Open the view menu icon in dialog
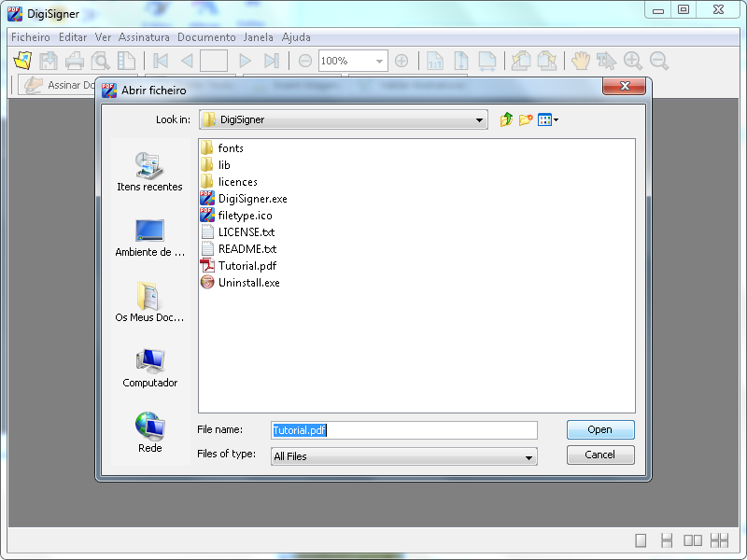 click(548, 119)
